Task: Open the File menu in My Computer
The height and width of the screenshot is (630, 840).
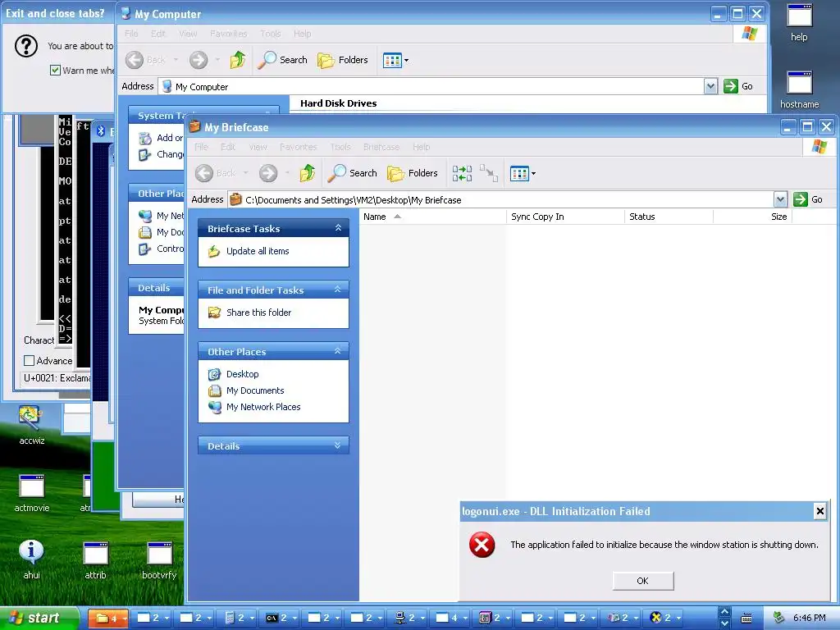Action: click(x=131, y=34)
